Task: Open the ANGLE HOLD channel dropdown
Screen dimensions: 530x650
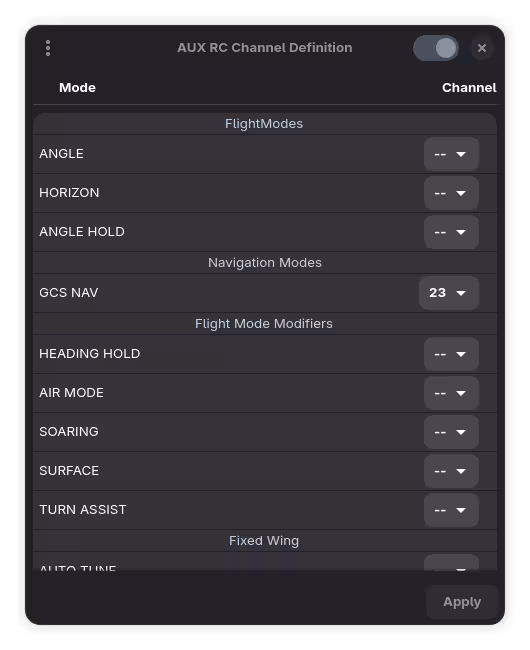Action: [x=451, y=232]
